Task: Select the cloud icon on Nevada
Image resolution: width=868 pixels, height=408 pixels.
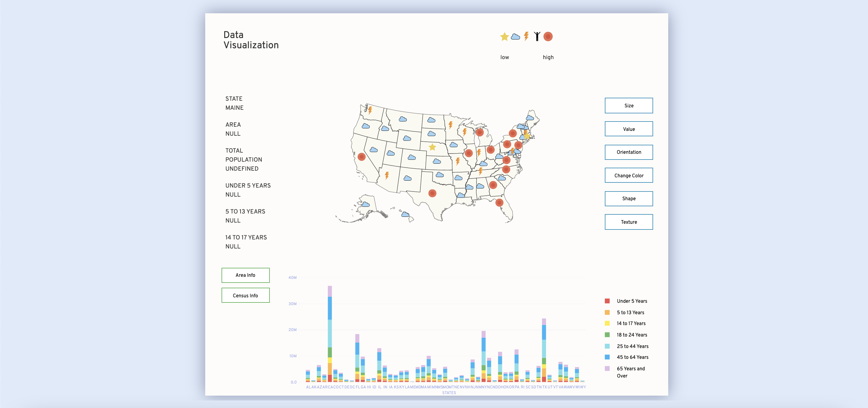Action: [373, 150]
